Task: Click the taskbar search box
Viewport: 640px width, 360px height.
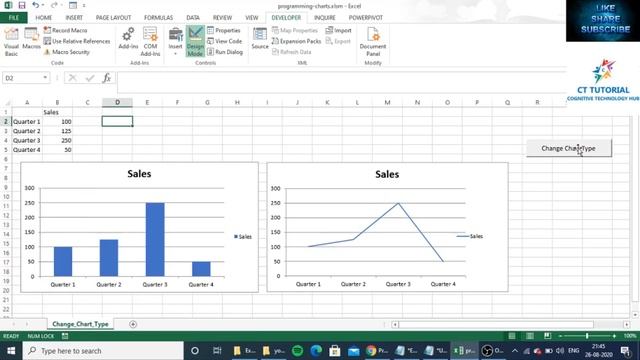Action: click(103, 351)
